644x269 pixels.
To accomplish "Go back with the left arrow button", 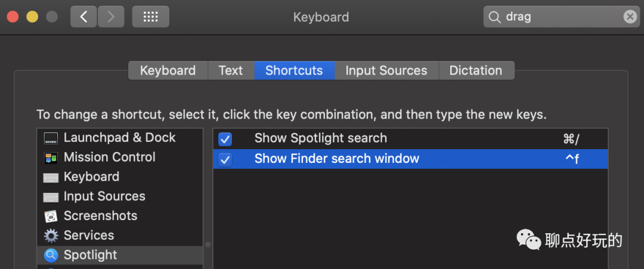I will [x=84, y=17].
